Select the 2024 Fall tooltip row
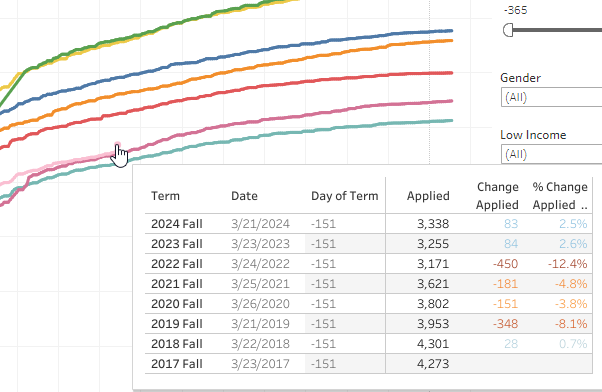Viewport: 602px width, 392px height. click(369, 224)
